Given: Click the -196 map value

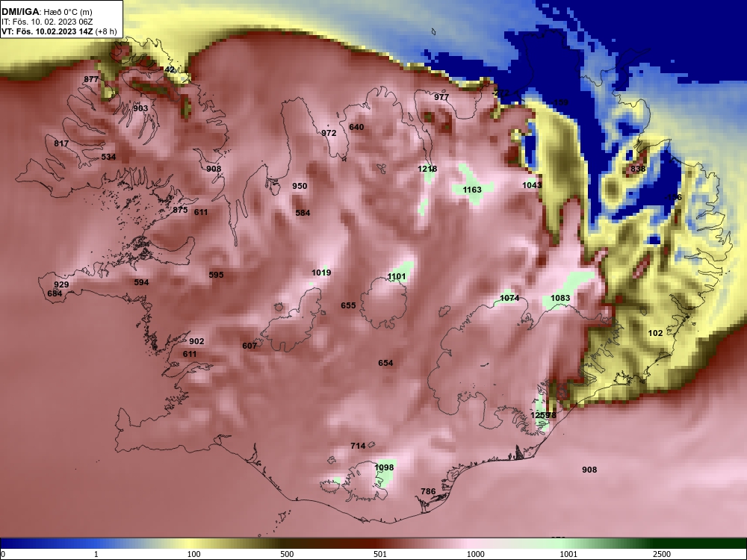Looking at the screenshot, I should (673, 197).
